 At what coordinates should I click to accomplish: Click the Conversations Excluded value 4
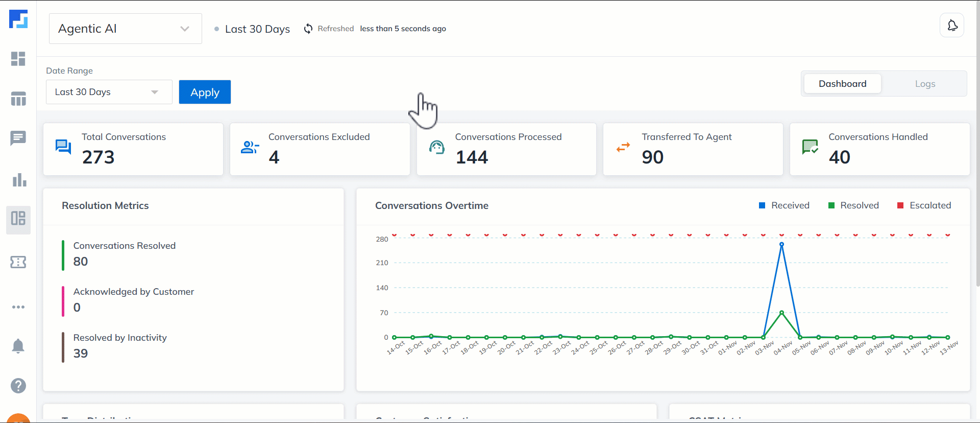click(274, 157)
